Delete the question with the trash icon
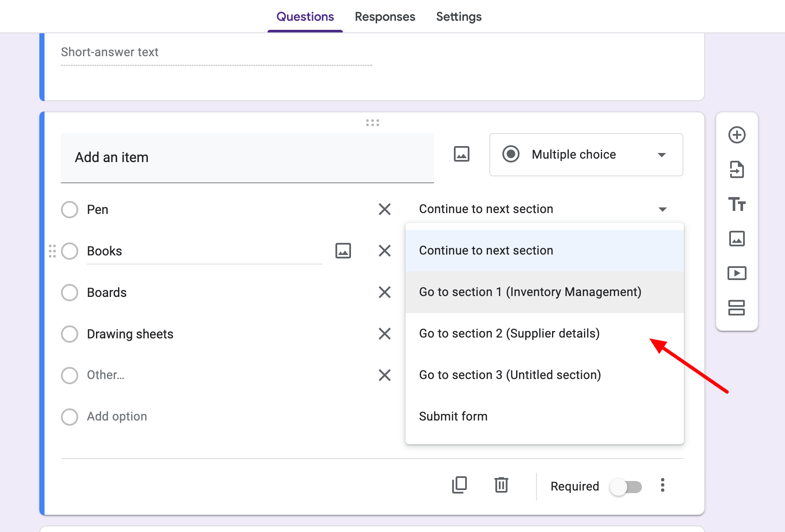 click(501, 485)
